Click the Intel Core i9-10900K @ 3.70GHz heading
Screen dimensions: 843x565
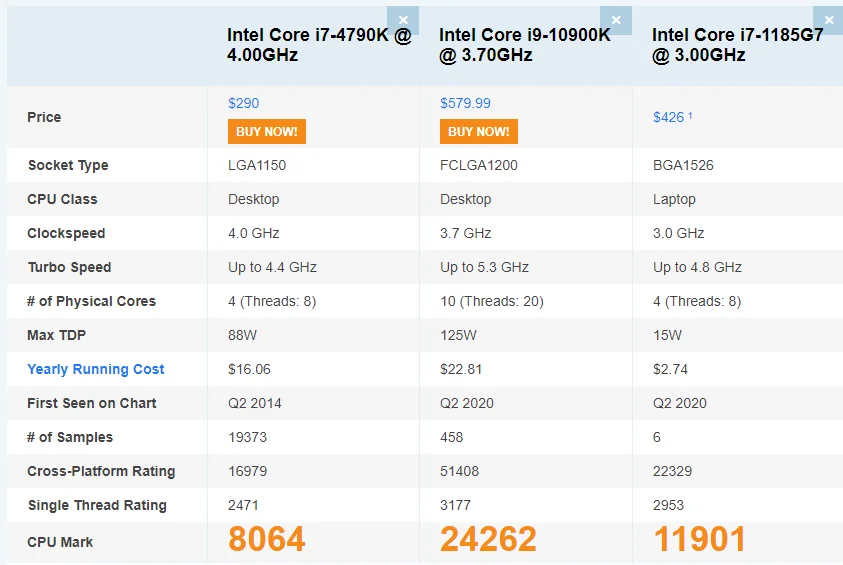pyautogui.click(x=525, y=45)
